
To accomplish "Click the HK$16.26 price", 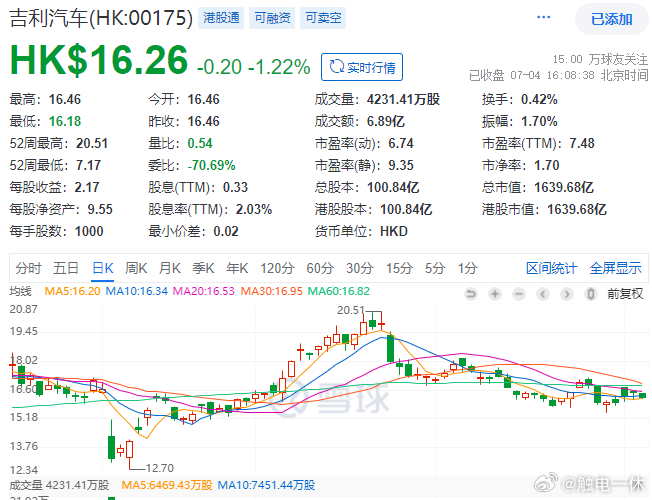I will pyautogui.click(x=99, y=60).
